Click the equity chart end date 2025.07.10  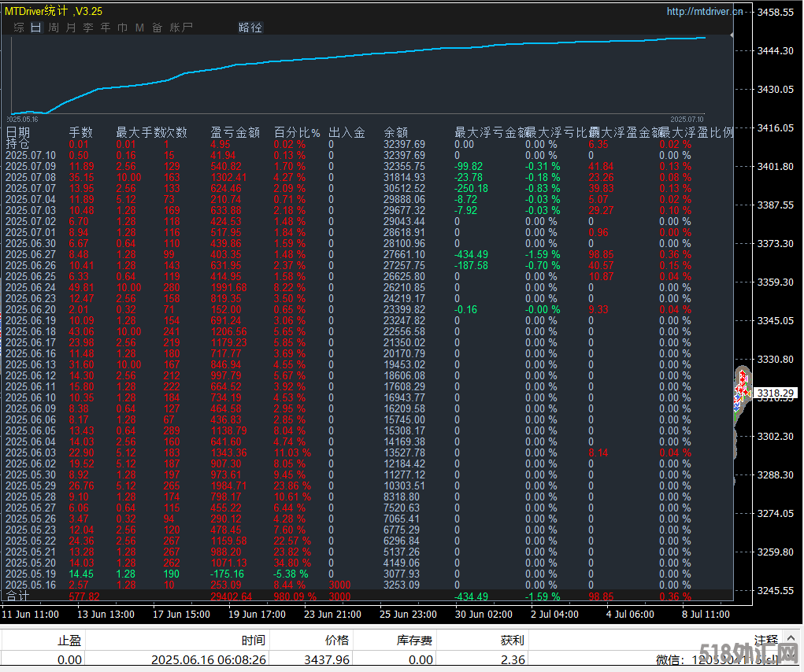tap(687, 120)
